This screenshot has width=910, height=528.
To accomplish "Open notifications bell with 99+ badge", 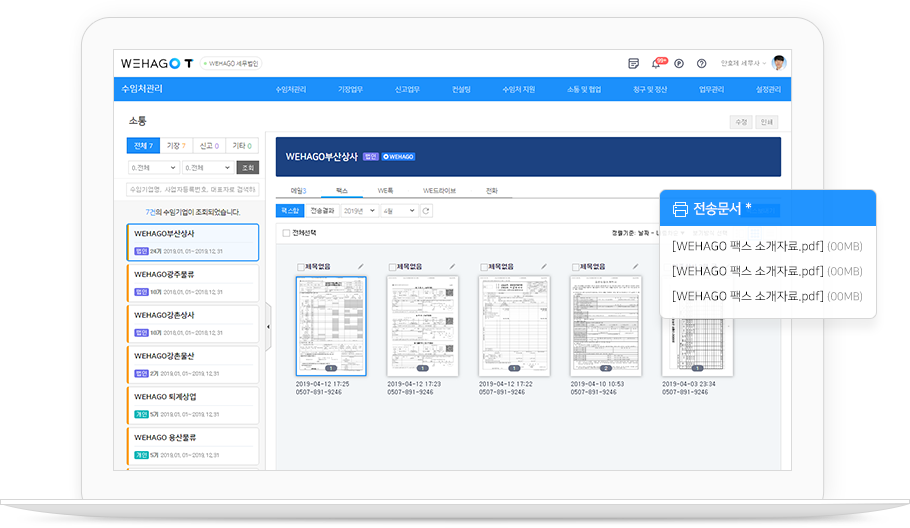I will tap(658, 63).
